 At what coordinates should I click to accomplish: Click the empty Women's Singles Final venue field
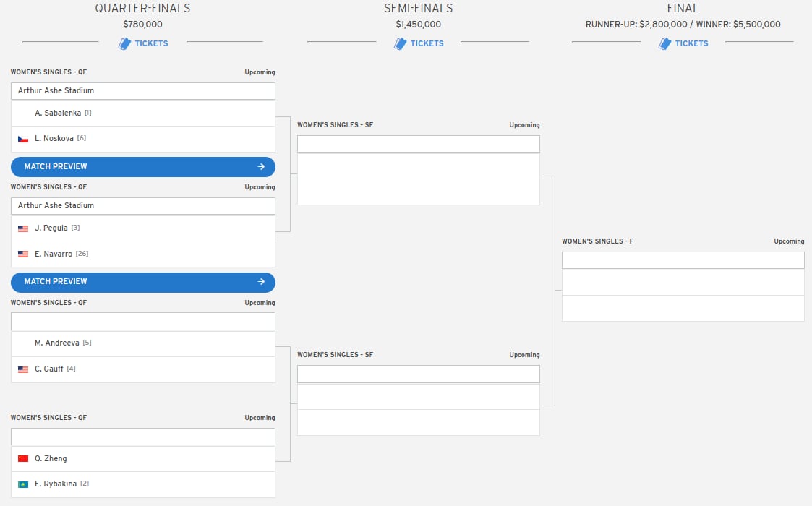[683, 260]
